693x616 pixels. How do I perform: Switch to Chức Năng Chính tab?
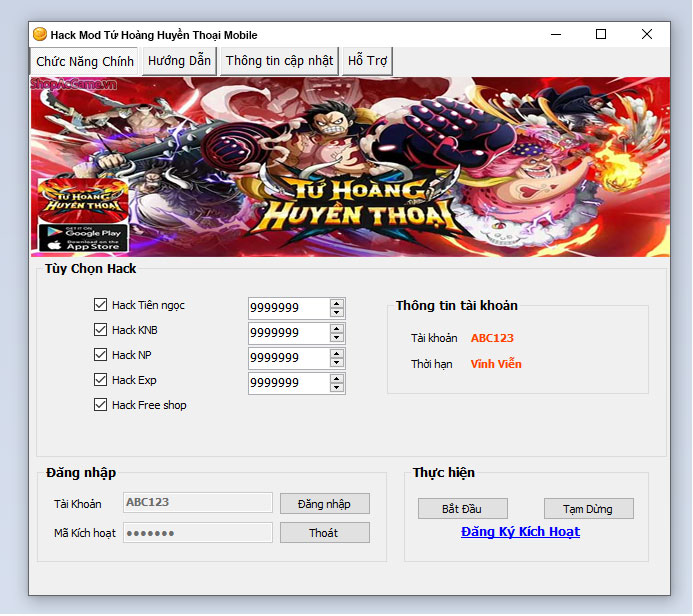tap(84, 61)
